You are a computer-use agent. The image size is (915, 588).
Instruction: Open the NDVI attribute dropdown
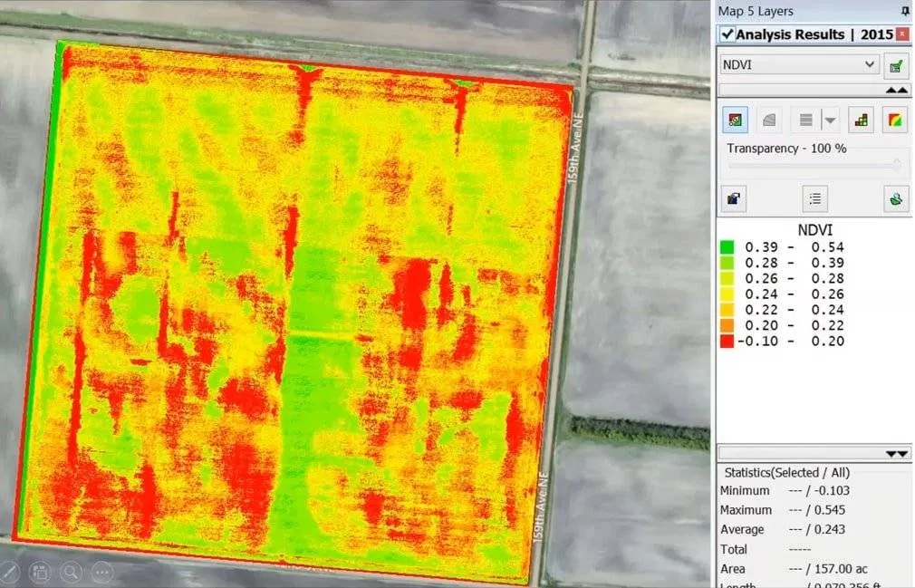[870, 64]
